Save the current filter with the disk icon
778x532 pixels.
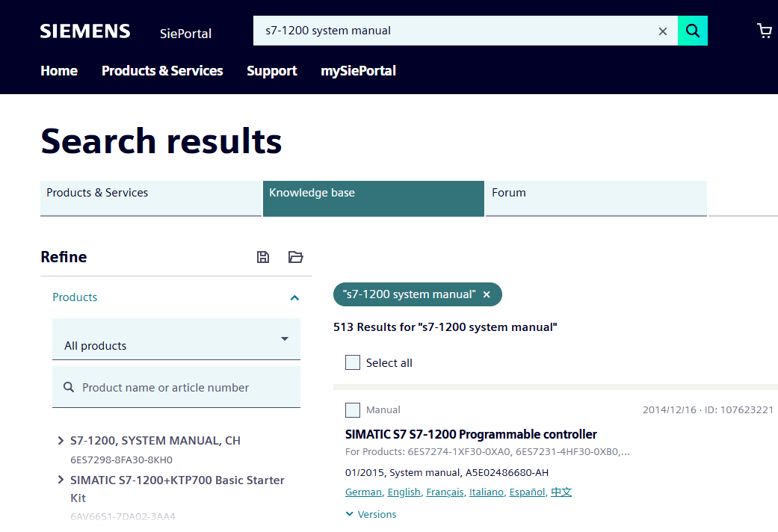coord(263,257)
